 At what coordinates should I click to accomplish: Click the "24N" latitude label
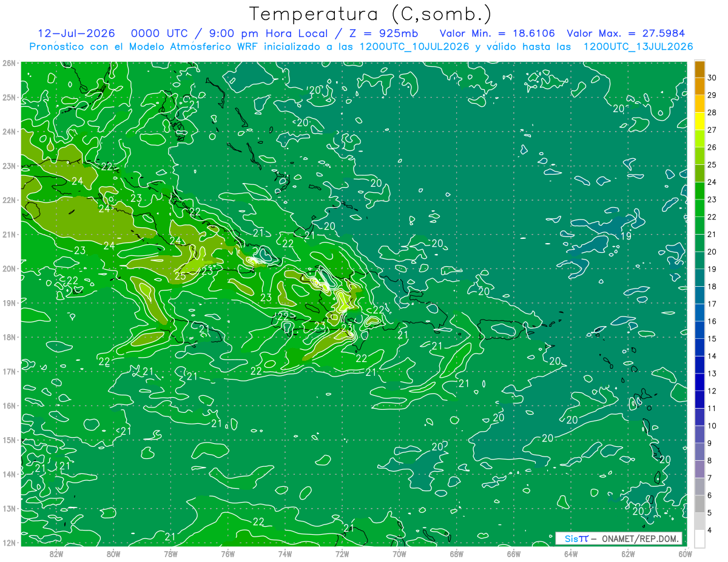coord(9,132)
